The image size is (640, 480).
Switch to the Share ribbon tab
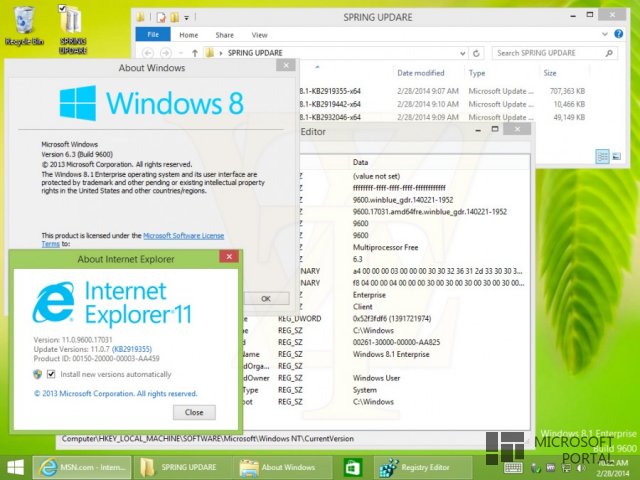point(224,35)
